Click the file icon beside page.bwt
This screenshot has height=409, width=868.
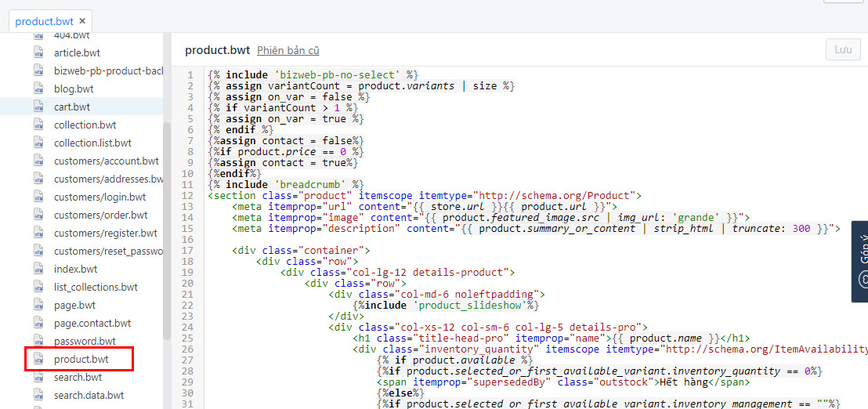pyautogui.click(x=38, y=305)
